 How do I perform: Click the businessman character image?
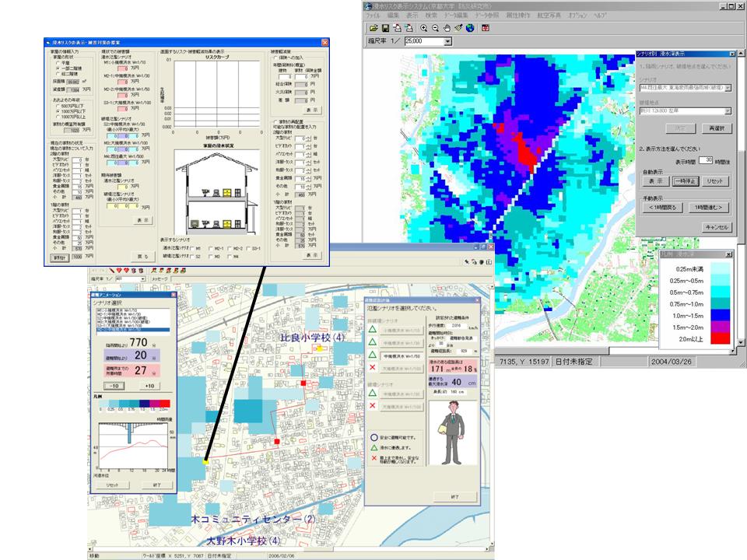(x=453, y=433)
